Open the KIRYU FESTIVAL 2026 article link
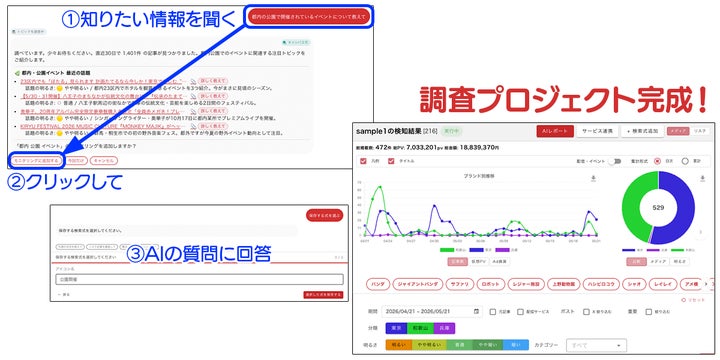The height and width of the screenshot is (360, 720). 104,126
